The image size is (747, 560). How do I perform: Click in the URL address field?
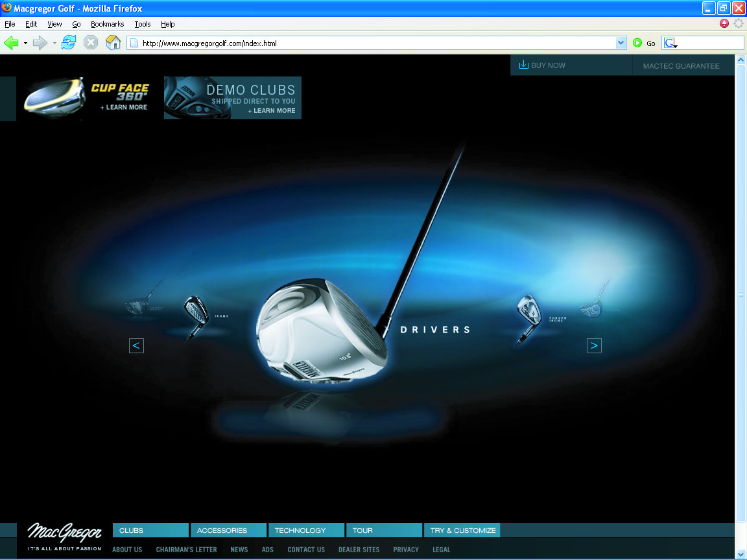(376, 43)
